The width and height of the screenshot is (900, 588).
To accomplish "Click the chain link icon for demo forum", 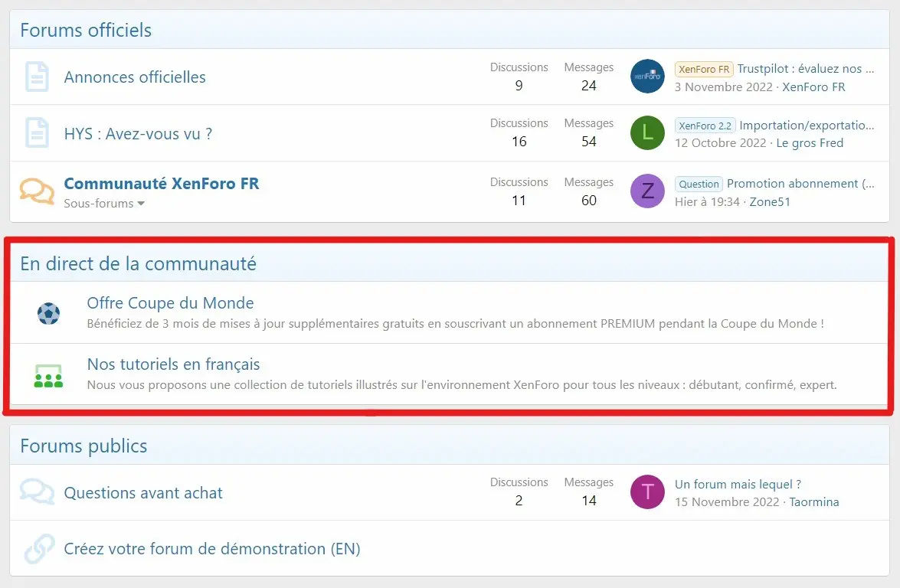I will (38, 548).
